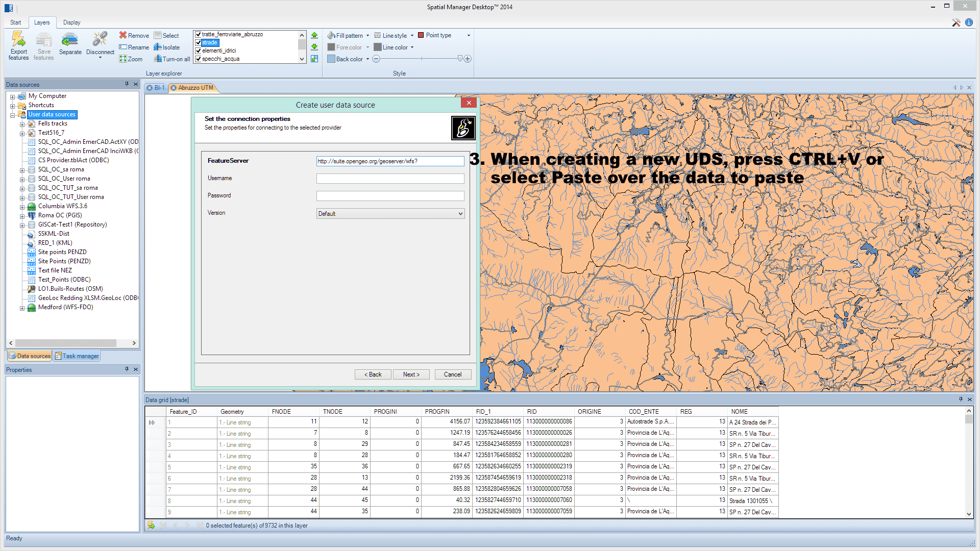Move layer down with green arrow
This screenshot has width=980, height=551.
coord(314,47)
